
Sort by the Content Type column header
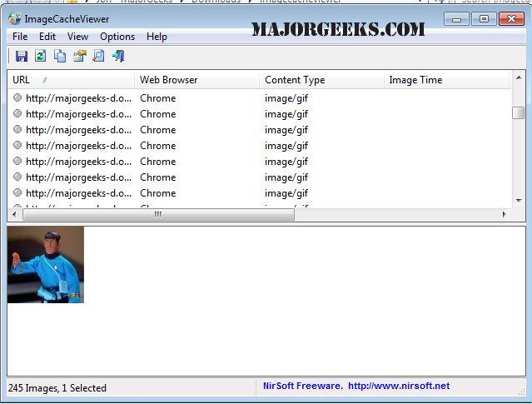pyautogui.click(x=321, y=80)
